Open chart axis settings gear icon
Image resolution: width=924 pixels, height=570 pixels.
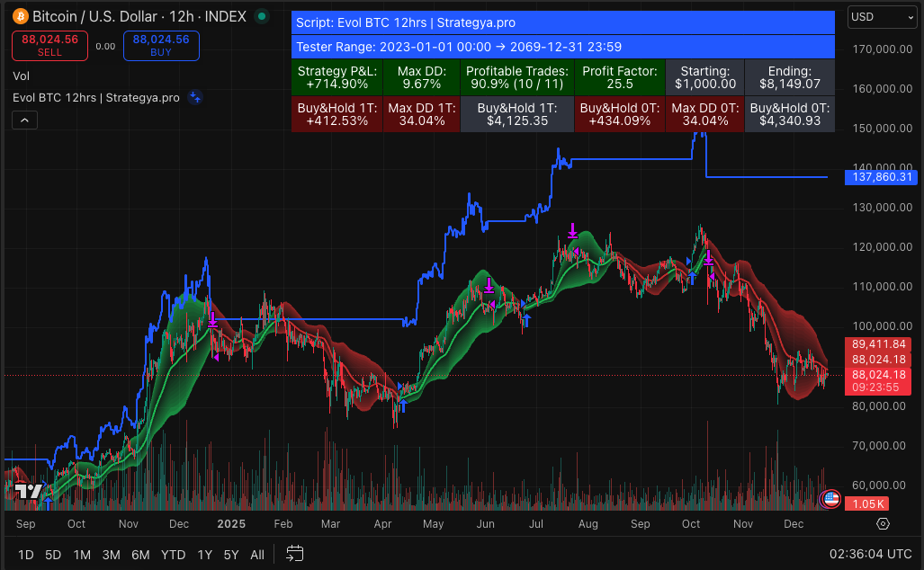pyautogui.click(x=883, y=523)
